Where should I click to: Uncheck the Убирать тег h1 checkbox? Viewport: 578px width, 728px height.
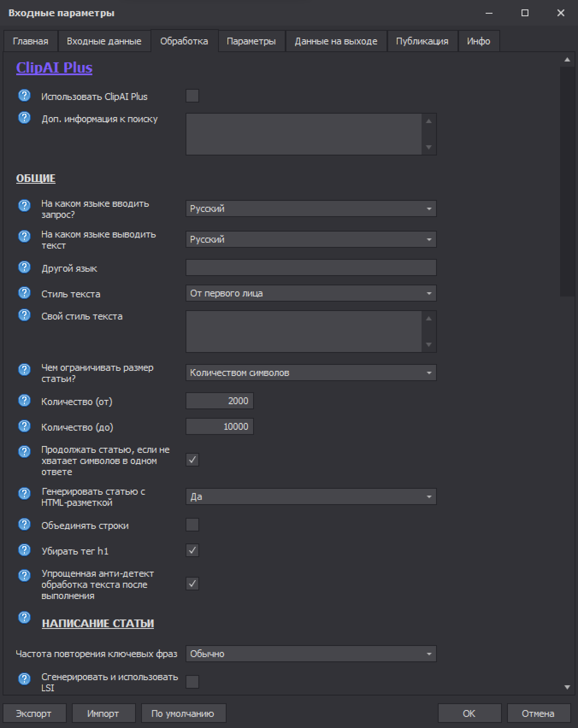click(192, 550)
